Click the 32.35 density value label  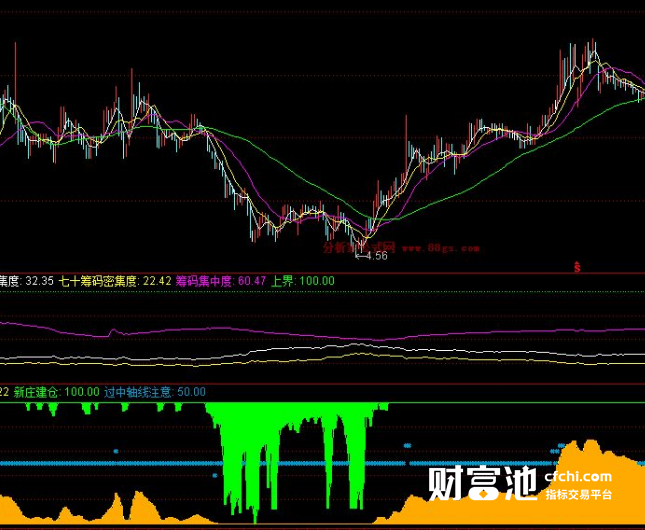click(x=39, y=281)
